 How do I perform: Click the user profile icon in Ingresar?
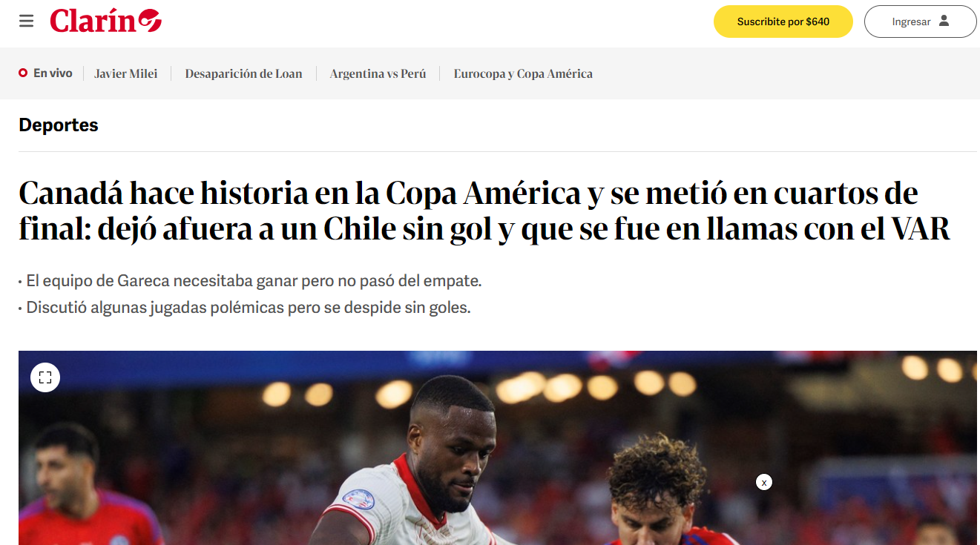point(944,21)
